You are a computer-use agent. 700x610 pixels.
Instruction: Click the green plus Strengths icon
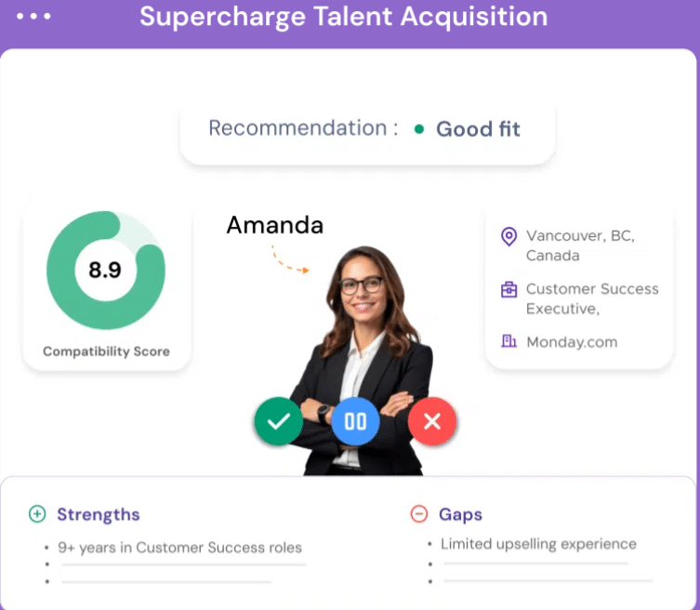point(37,513)
